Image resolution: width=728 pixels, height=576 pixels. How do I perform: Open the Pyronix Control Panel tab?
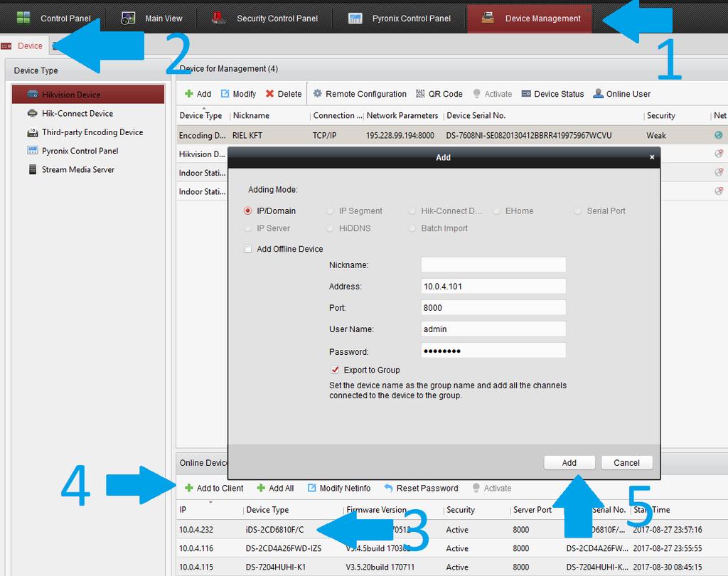coord(400,18)
